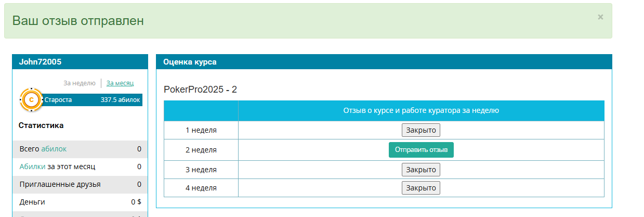Image resolution: width=644 pixels, height=217 pixels.
Task: Click the 'Закрыто' button for 4 неделя
Action: pyautogui.click(x=421, y=188)
